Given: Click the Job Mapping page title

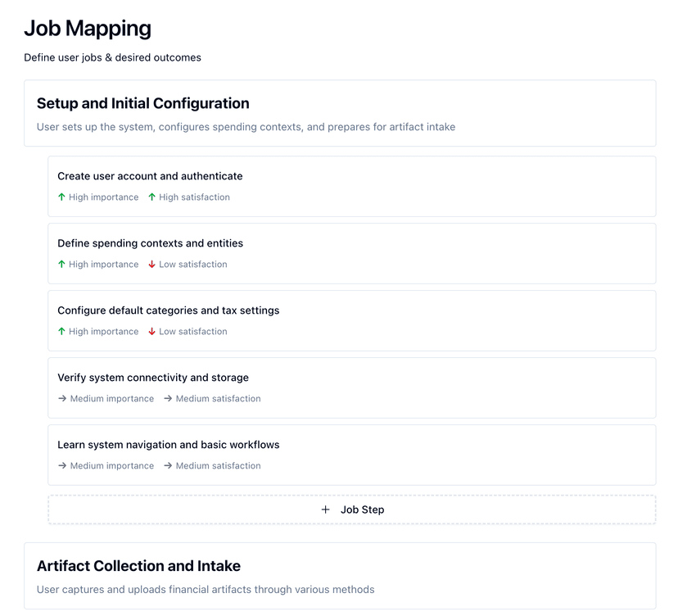Looking at the screenshot, I should click(x=87, y=28).
